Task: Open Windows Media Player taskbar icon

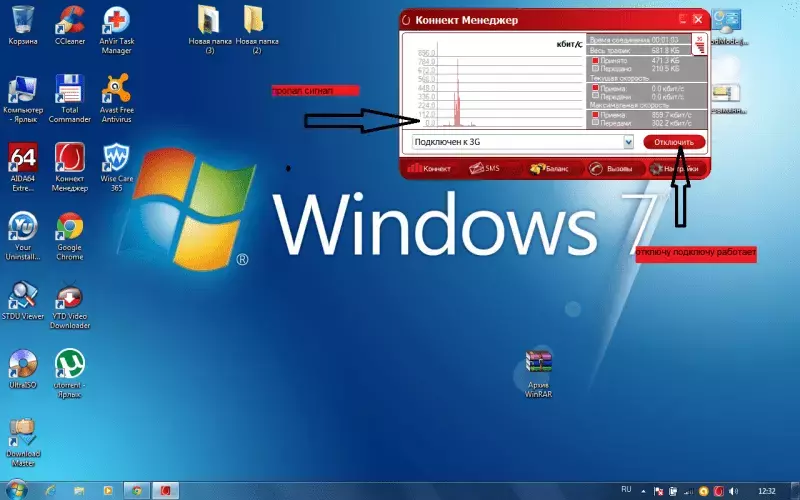Action: pyautogui.click(x=107, y=491)
